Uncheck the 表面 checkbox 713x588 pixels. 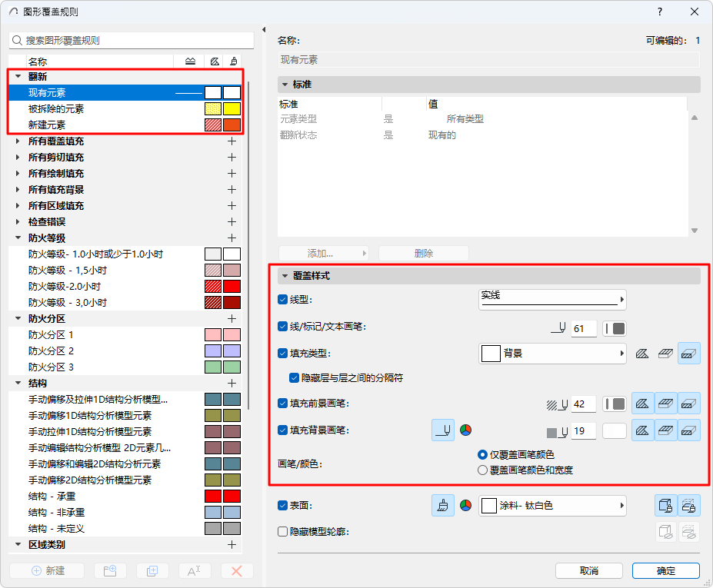[x=283, y=505]
